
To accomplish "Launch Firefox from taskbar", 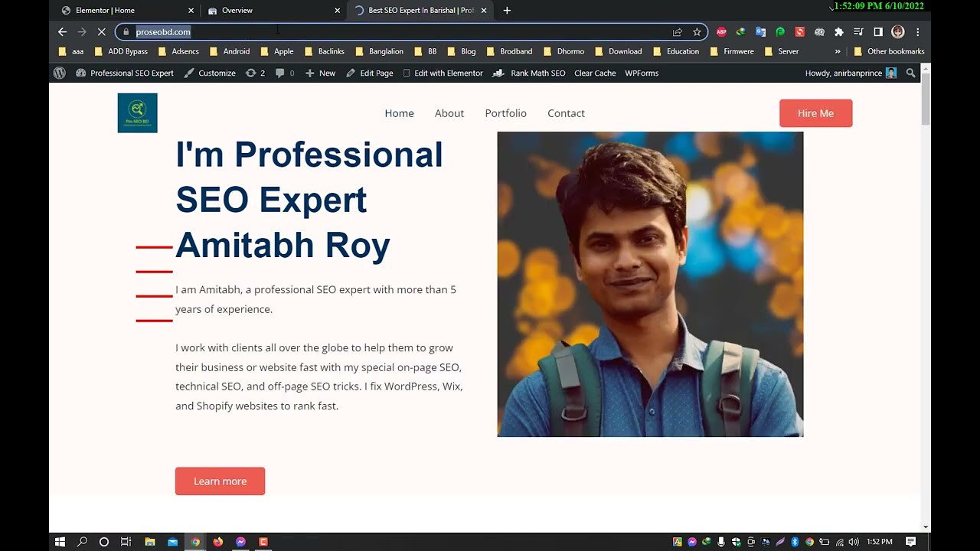I will coord(218,542).
